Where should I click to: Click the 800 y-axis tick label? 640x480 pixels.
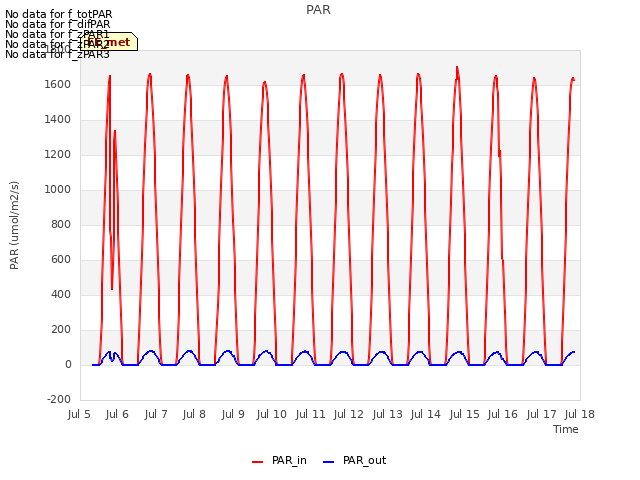61,225
